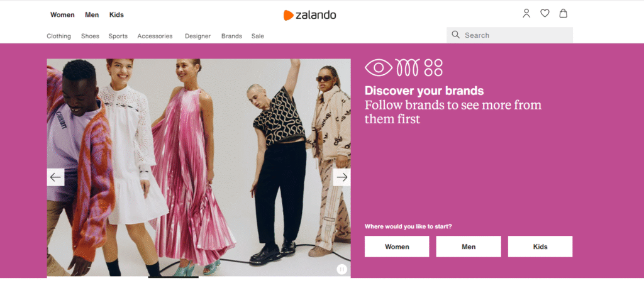Image resolution: width=644 pixels, height=300 pixels.
Task: Open the wishlist heart icon
Action: click(x=545, y=14)
